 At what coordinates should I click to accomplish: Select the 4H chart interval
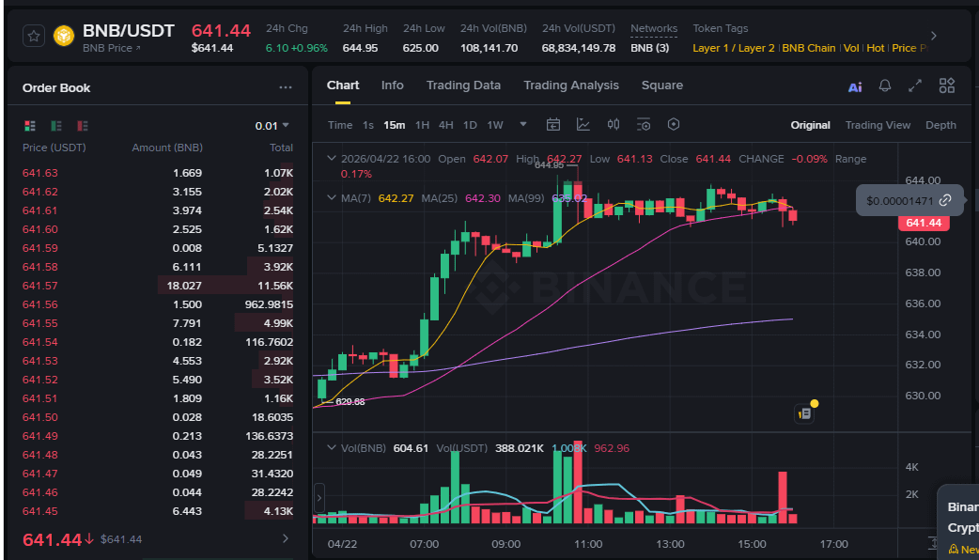pyautogui.click(x=445, y=126)
